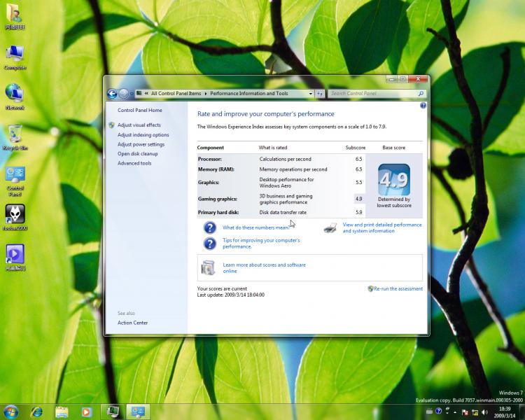Open Adjust visual effects
This screenshot has height=420, width=525.
(x=139, y=125)
